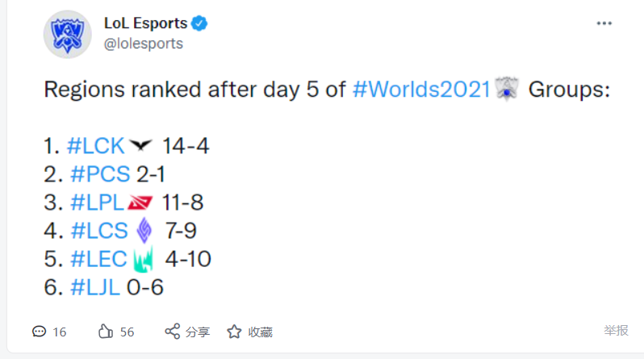
Task: Click the red LPL logo icon
Action: pos(140,202)
